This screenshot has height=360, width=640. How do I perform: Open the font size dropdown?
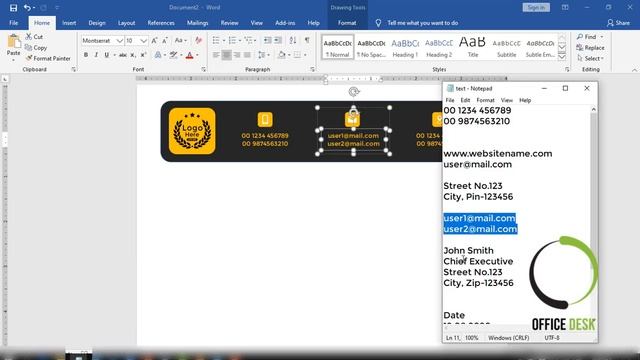[x=143, y=40]
